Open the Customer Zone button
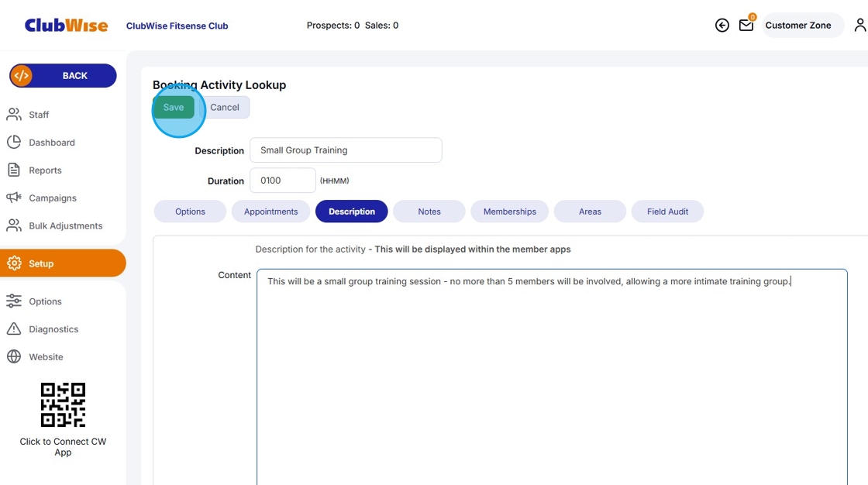This screenshot has width=868, height=485. (x=803, y=26)
